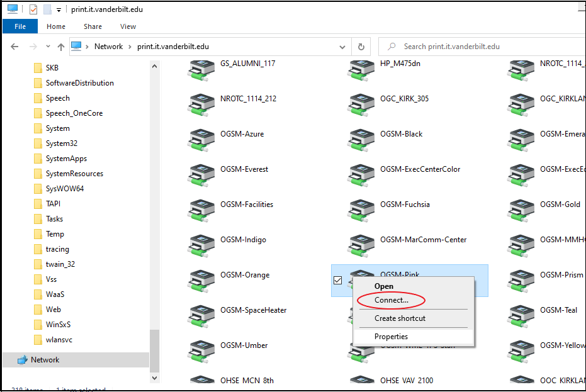
Task: Select the OGSM-Facilities printer icon
Action: point(201,211)
